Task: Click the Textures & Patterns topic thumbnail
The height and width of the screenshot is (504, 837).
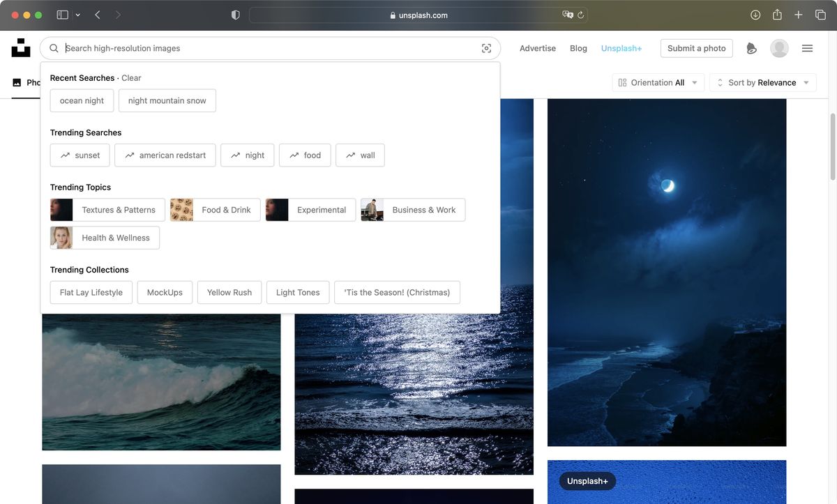Action: (61, 209)
